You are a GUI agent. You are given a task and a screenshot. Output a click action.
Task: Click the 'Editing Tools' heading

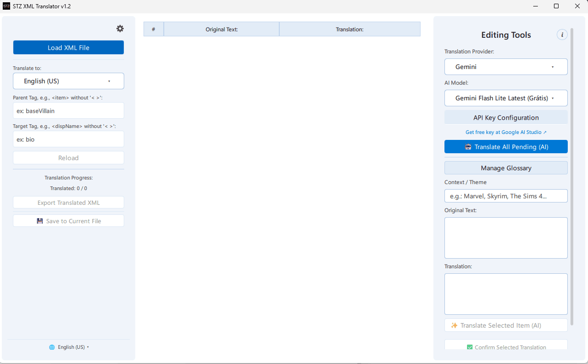pos(506,35)
